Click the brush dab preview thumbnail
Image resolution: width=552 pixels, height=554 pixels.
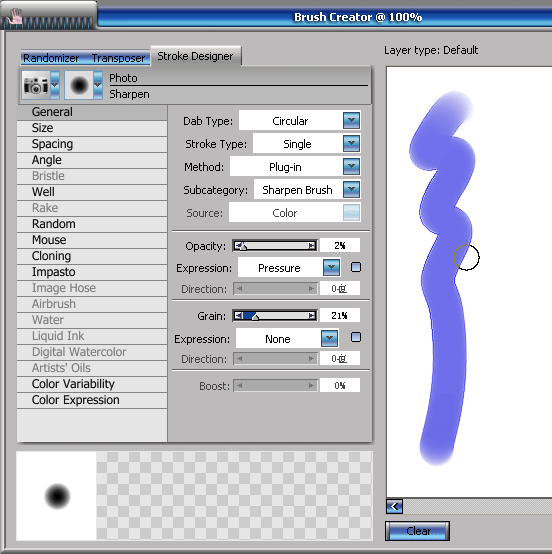click(57, 496)
